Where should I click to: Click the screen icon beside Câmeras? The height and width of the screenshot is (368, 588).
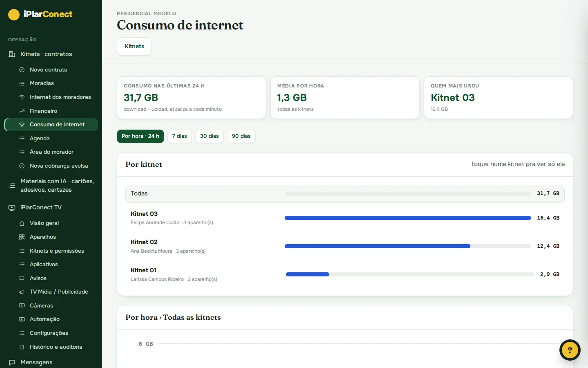[22, 306]
